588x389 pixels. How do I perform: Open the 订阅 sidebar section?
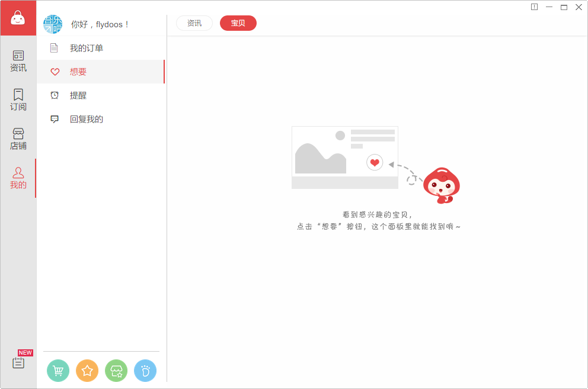coord(18,99)
